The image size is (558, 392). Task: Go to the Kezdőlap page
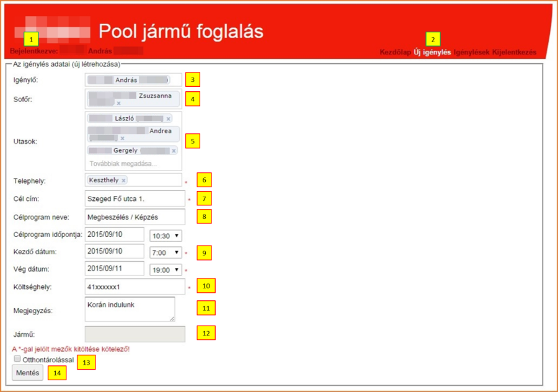[395, 53]
